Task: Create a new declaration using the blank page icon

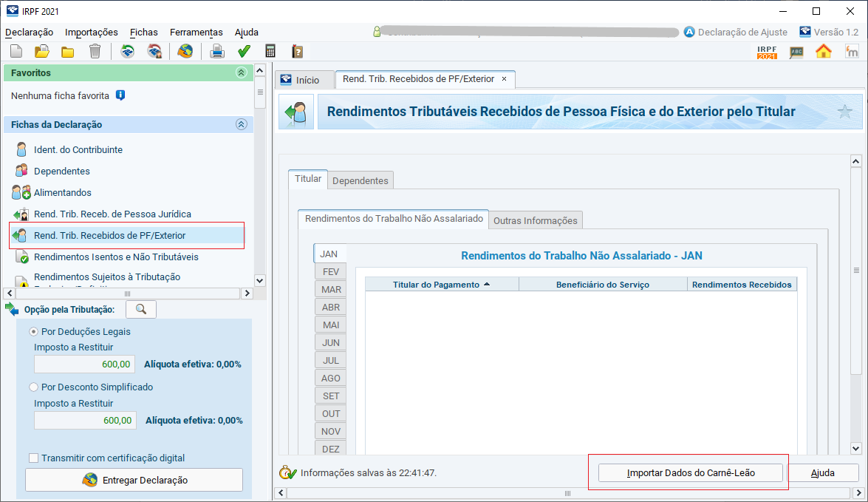Action: (16, 51)
